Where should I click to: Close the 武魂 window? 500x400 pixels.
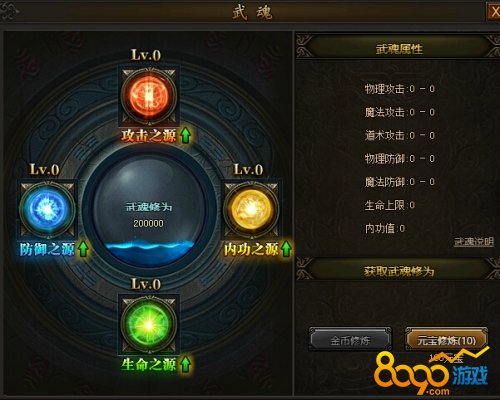494,12
